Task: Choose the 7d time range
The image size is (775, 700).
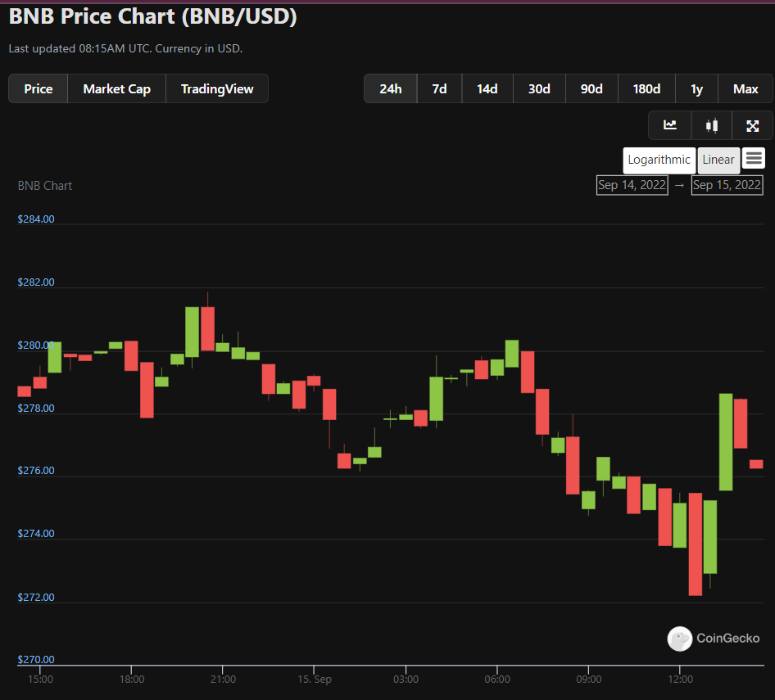Action: click(x=439, y=89)
